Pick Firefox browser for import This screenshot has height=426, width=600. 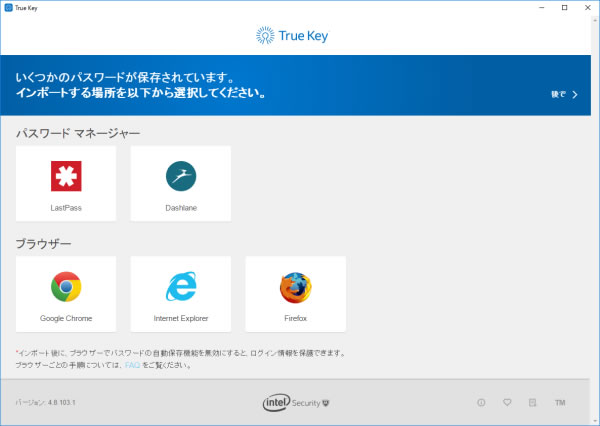(295, 294)
